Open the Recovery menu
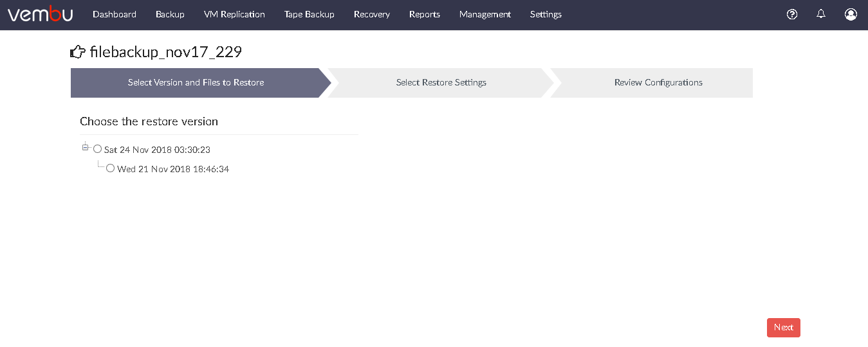Screen dimensions: 868x347 [x=372, y=14]
